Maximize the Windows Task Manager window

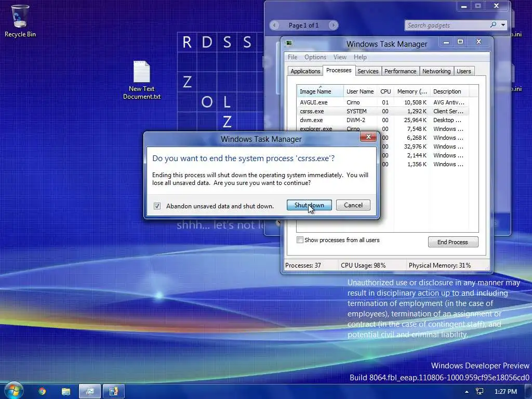pos(460,42)
